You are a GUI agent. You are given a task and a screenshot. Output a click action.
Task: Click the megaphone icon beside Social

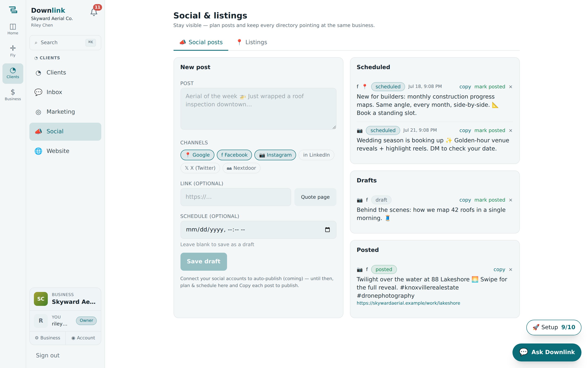tap(38, 131)
